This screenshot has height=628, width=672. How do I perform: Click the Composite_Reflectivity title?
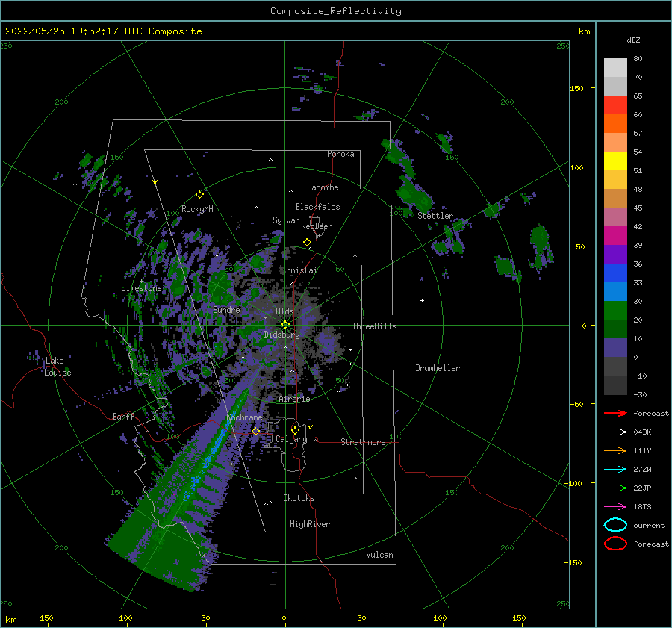pos(336,11)
